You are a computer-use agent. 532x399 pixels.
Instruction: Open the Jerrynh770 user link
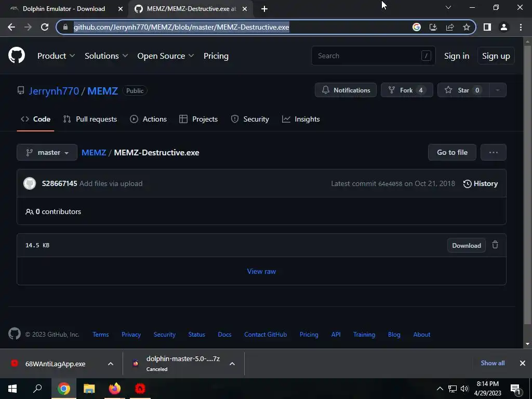(54, 90)
